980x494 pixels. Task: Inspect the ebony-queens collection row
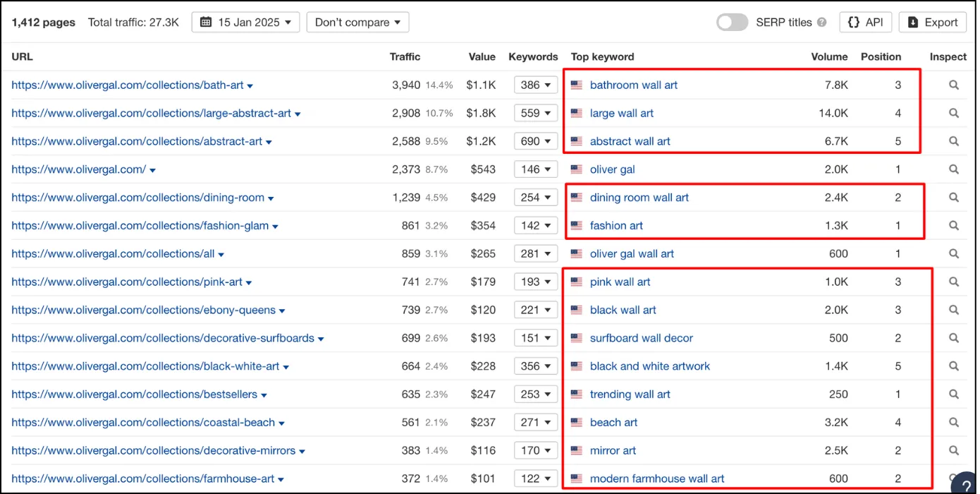(953, 310)
